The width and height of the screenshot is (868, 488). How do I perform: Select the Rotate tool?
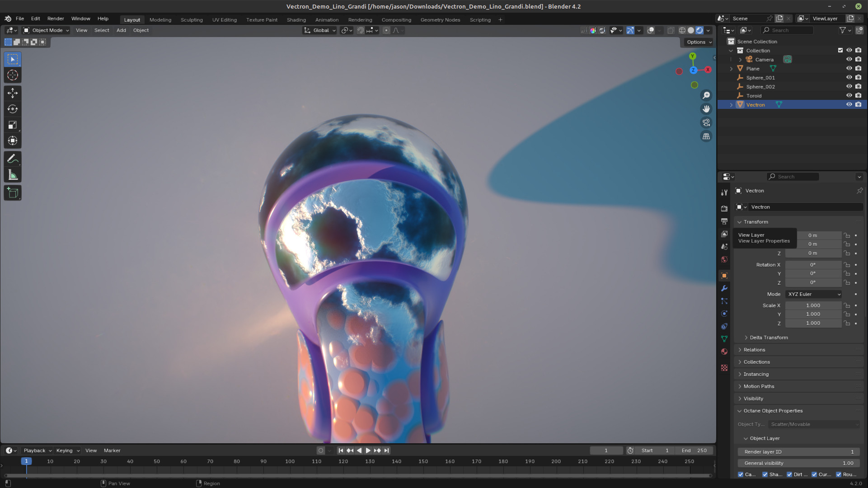tap(13, 109)
